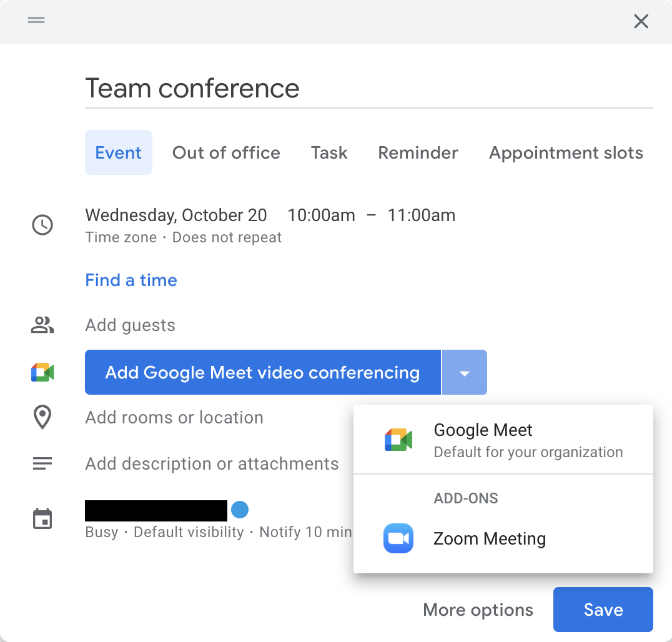Switch to the Reminder tab
Viewport: 672px width, 642px height.
click(x=418, y=152)
